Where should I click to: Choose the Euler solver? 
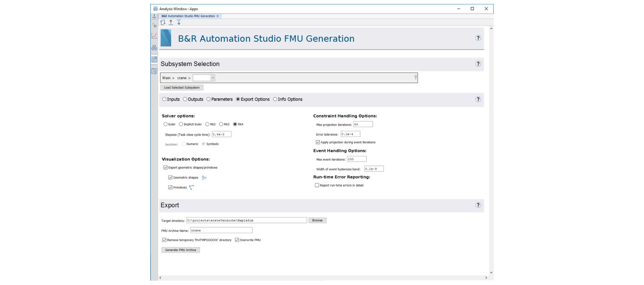pyautogui.click(x=165, y=124)
